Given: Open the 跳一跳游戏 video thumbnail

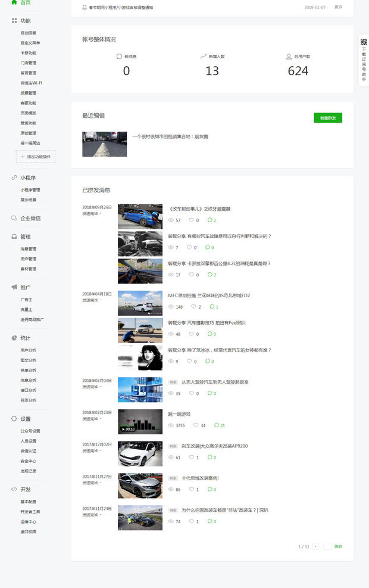Looking at the screenshot, I should pos(140,421).
